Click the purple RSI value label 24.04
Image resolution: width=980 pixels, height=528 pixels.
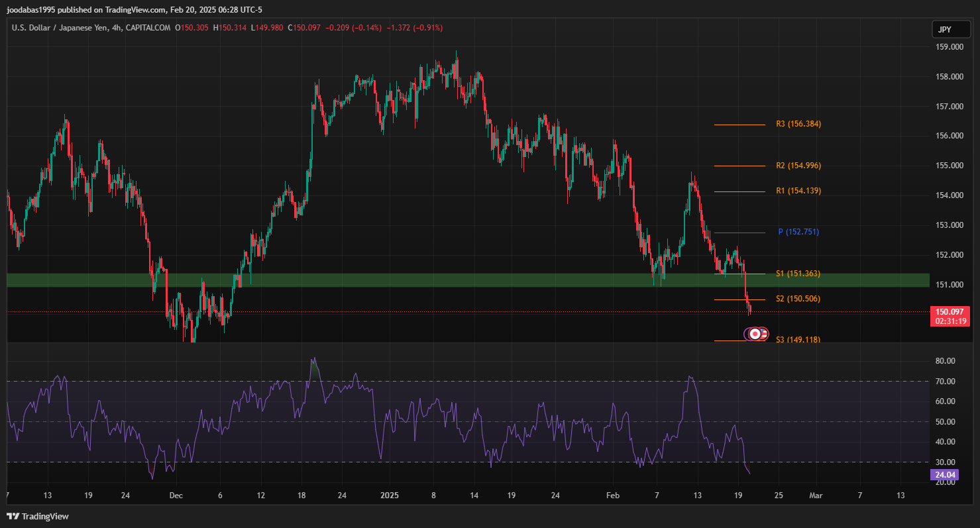[944, 474]
